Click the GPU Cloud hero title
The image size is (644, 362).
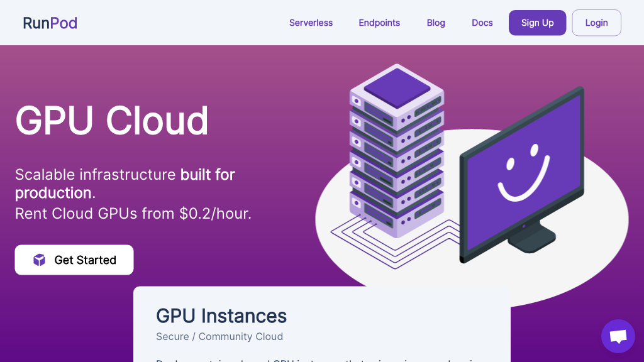coord(112,120)
